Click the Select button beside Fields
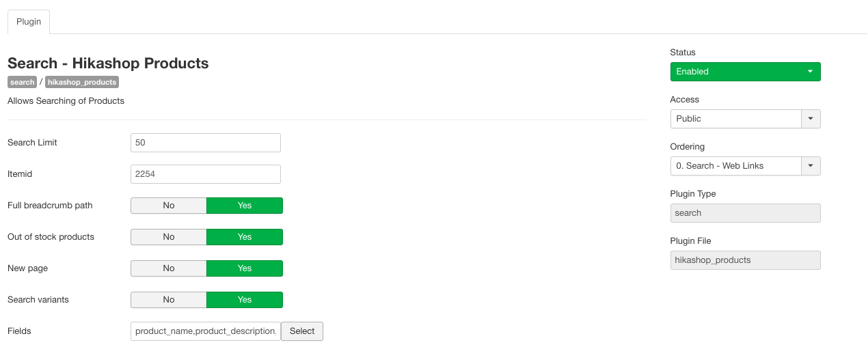Screen dimensions: 868x362 302,331
